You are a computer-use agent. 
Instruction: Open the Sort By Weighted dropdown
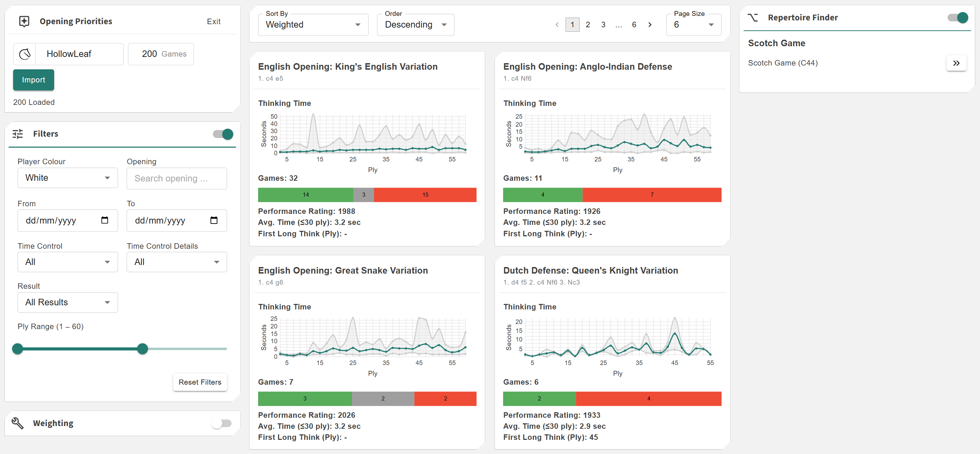click(x=313, y=25)
